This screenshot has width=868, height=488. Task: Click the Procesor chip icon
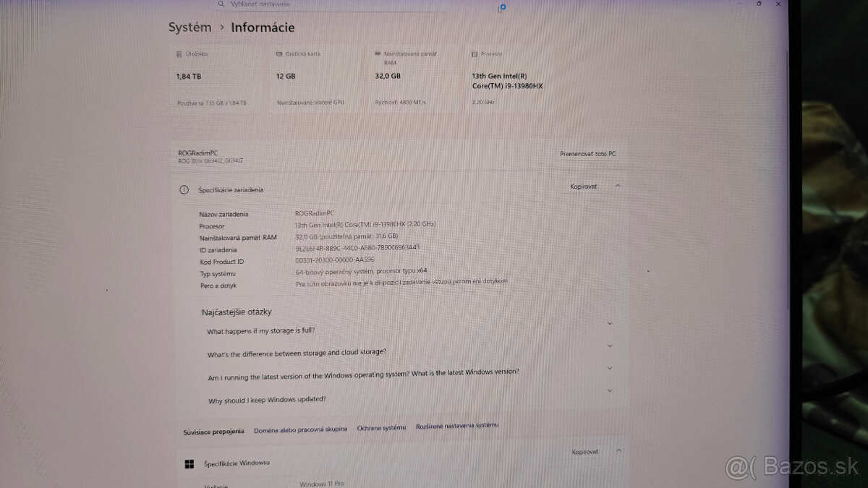pos(473,53)
